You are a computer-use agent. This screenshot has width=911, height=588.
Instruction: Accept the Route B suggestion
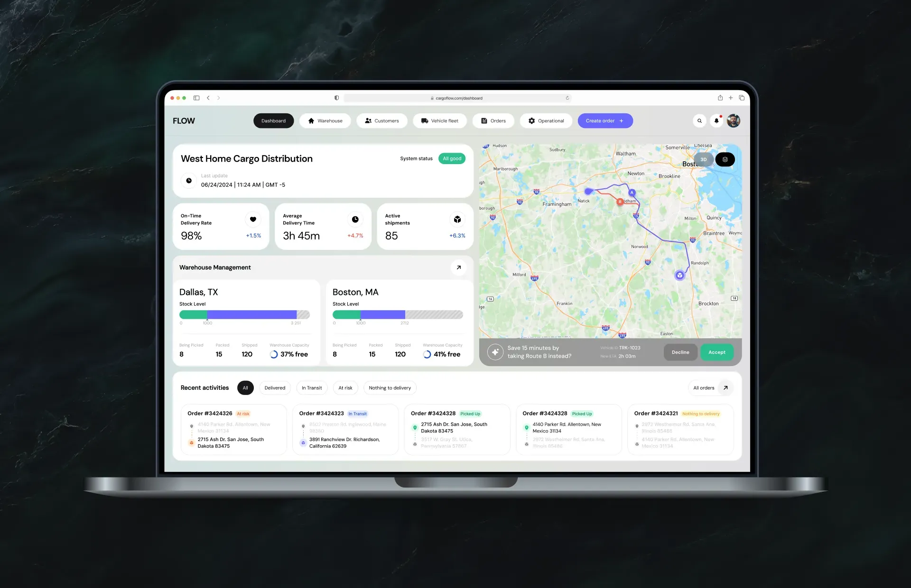(x=717, y=352)
